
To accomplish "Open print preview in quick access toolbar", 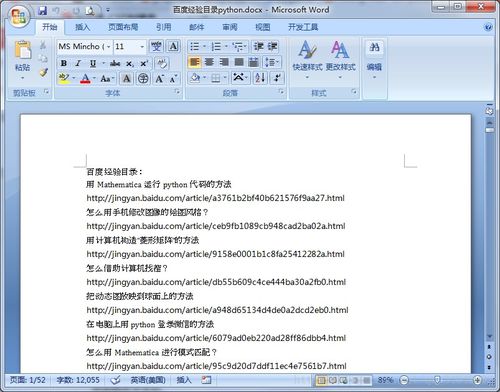I will click(x=89, y=11).
